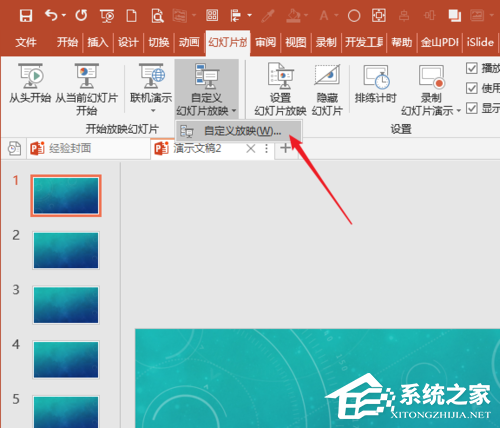
Task: Select slide 4 thumbnail
Action: coord(66,360)
